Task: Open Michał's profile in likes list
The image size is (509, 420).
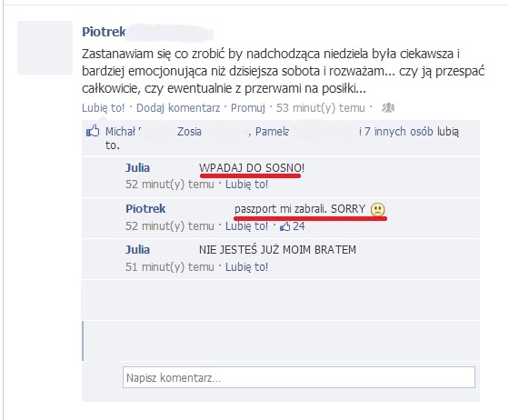Action: click(120, 132)
